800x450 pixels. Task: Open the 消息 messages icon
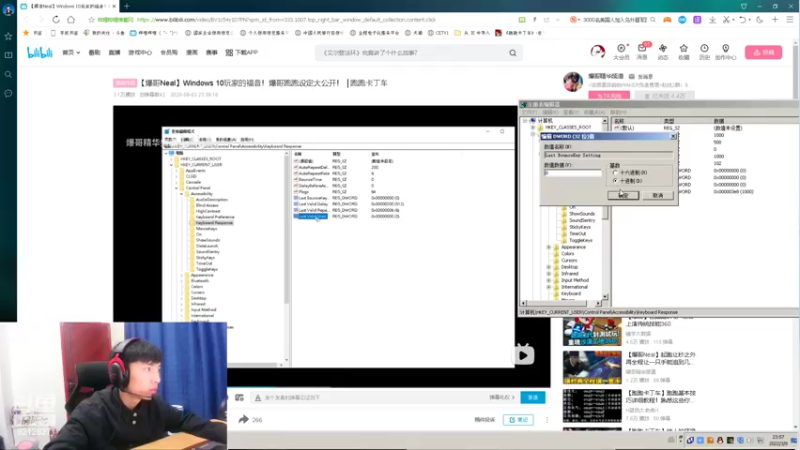coord(642,52)
